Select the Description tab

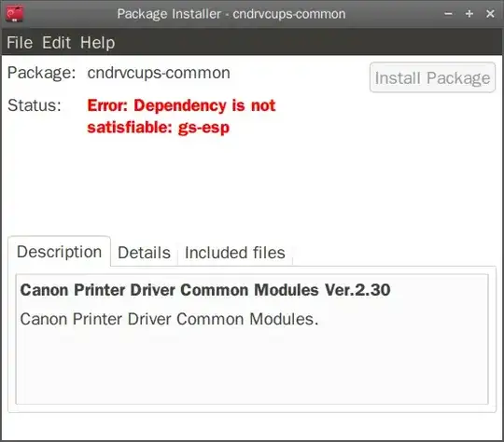click(59, 252)
